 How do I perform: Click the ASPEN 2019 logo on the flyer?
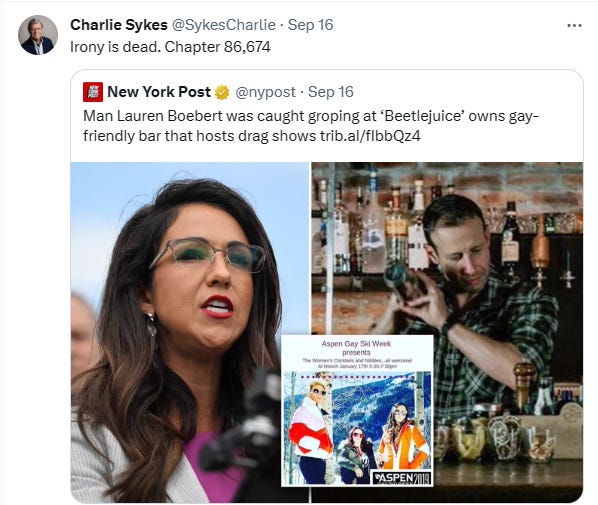click(x=402, y=478)
